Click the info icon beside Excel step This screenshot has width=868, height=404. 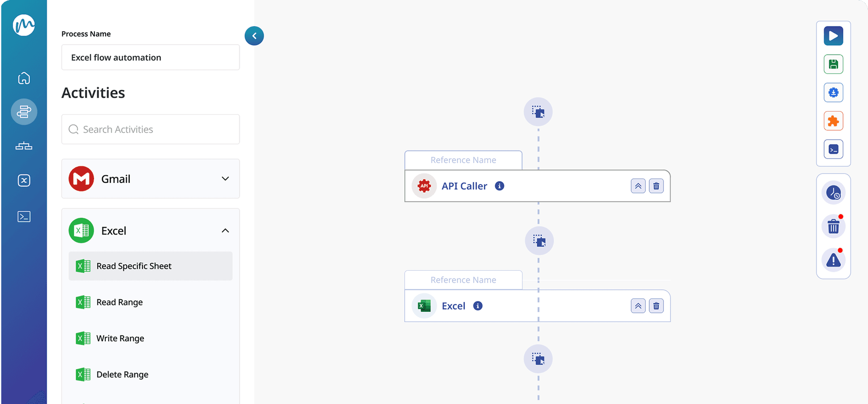point(478,306)
